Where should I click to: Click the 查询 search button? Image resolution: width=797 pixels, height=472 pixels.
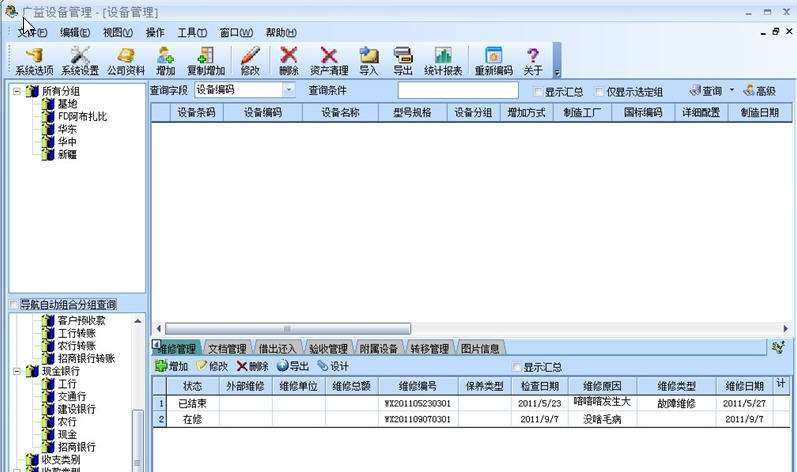click(706, 91)
